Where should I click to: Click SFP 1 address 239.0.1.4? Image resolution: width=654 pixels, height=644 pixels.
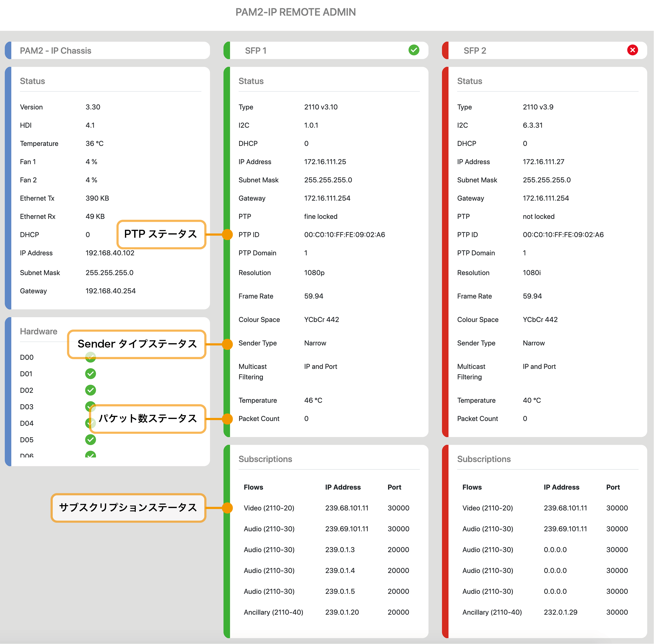340,570
